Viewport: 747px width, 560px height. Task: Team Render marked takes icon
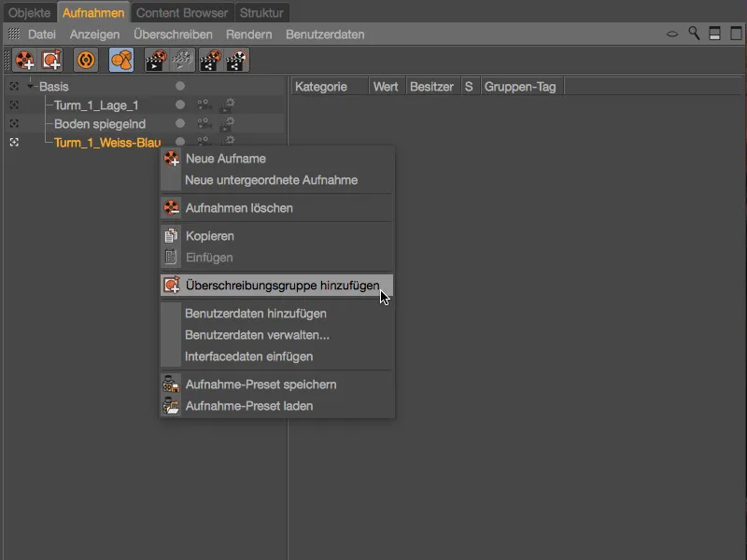tap(237, 60)
